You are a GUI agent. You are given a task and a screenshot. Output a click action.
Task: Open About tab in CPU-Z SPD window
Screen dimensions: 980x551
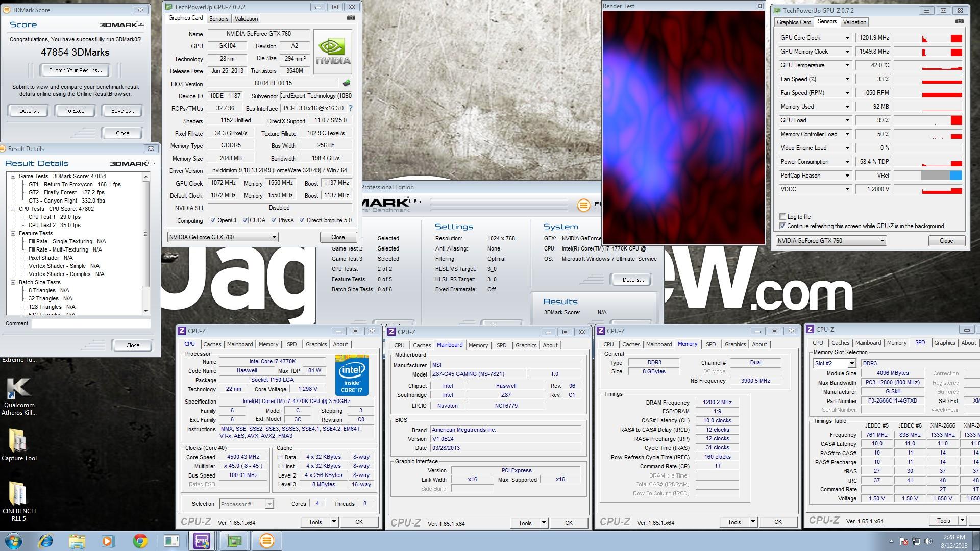pos(968,343)
